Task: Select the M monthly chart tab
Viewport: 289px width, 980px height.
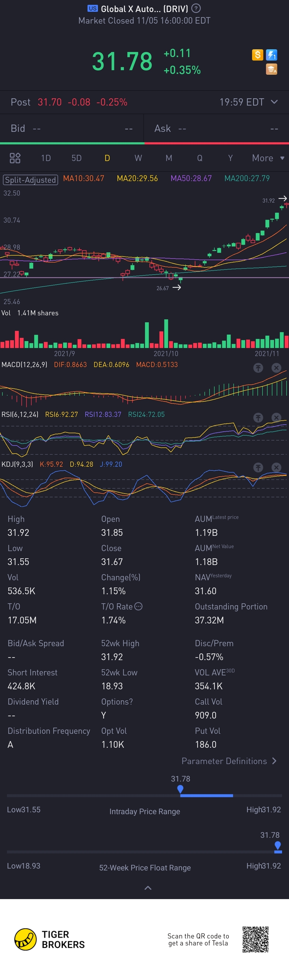Action: (169, 158)
